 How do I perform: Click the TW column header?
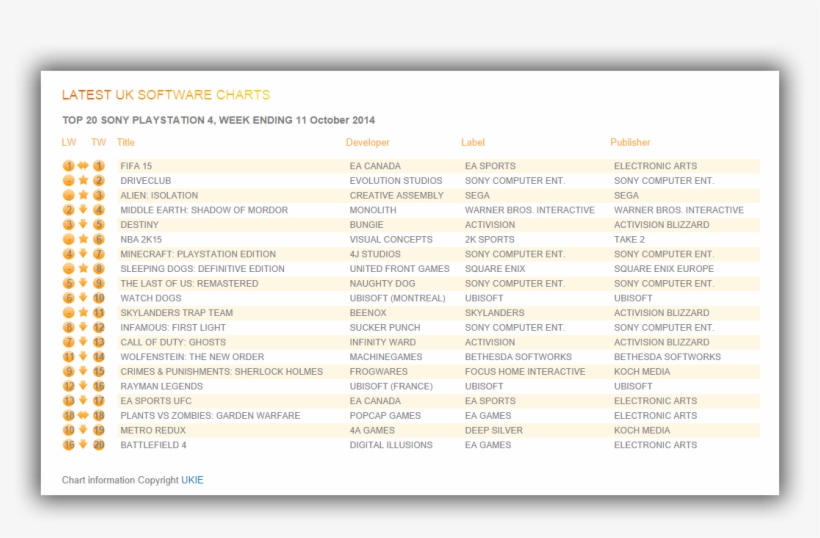point(98,142)
